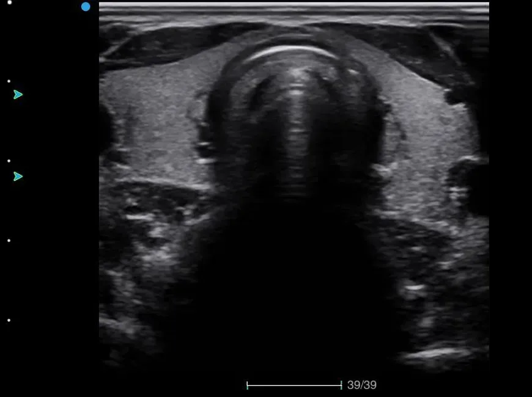This screenshot has width=532, height=397.
Task: Select the upper teal focal zone arrow
Action: pyautogui.click(x=18, y=94)
